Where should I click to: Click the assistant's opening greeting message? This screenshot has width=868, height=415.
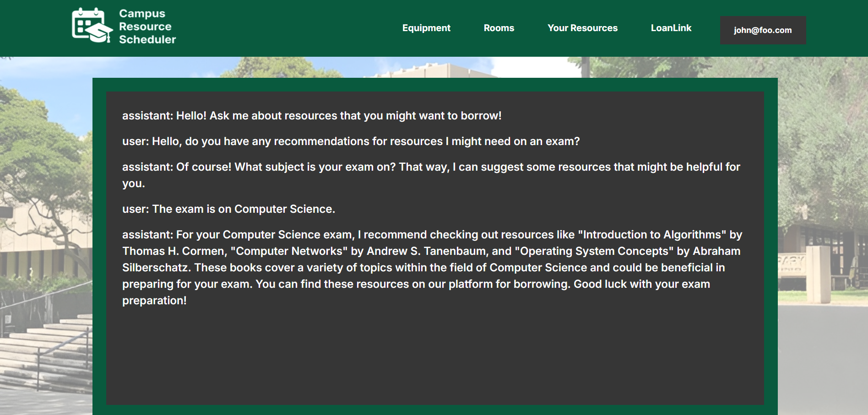coord(311,116)
